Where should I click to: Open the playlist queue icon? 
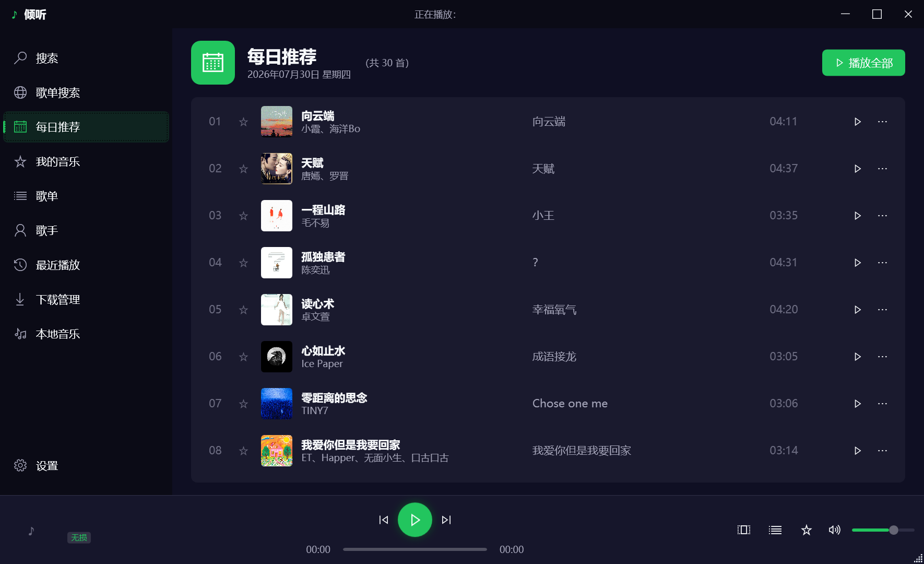coord(775,530)
